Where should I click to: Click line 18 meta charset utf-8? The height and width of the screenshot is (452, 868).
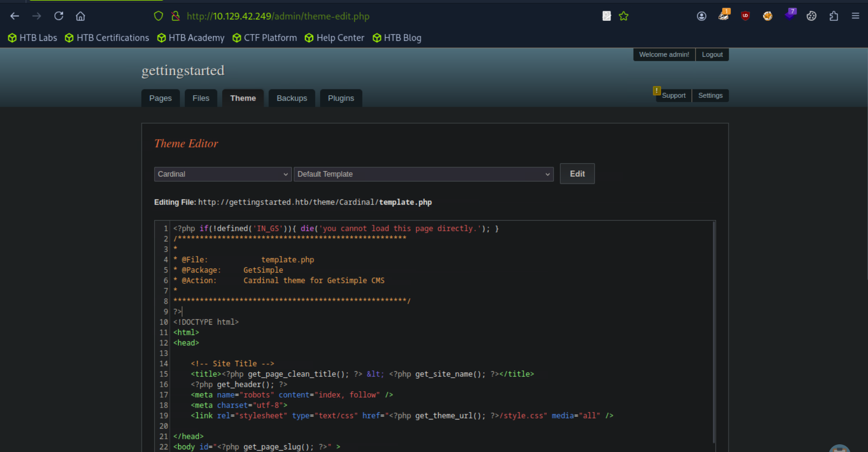pyautogui.click(x=239, y=405)
